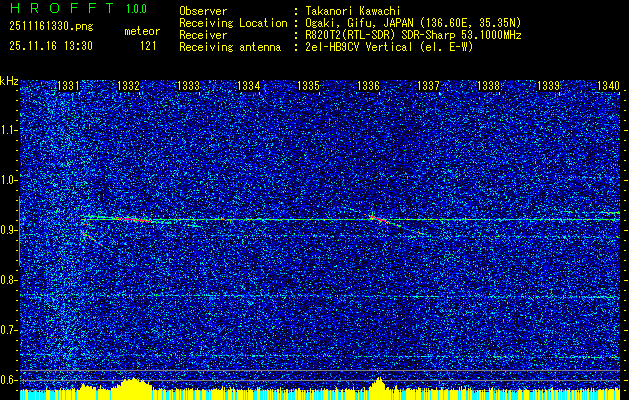629x400 pixels.
Task: Click the 1333 time marker
Action: tap(188, 86)
